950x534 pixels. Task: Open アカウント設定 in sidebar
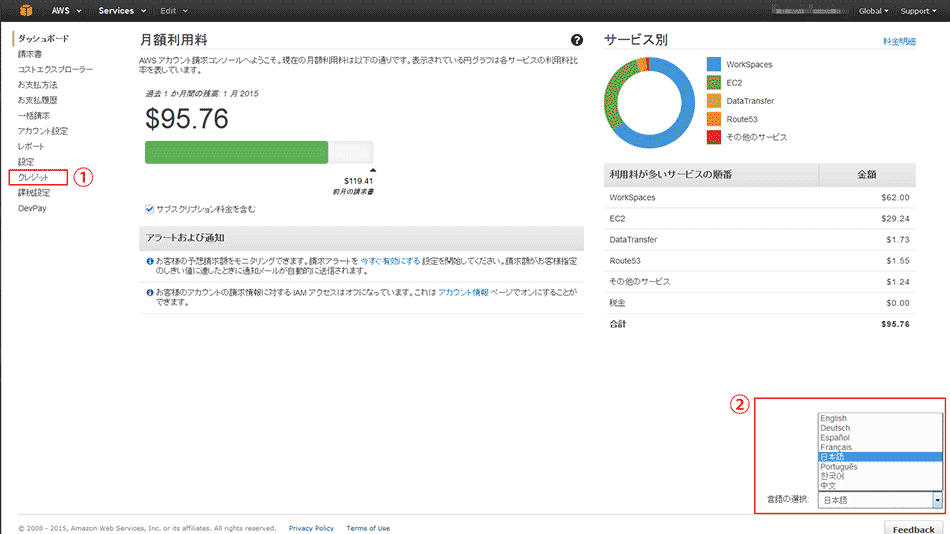(42, 131)
